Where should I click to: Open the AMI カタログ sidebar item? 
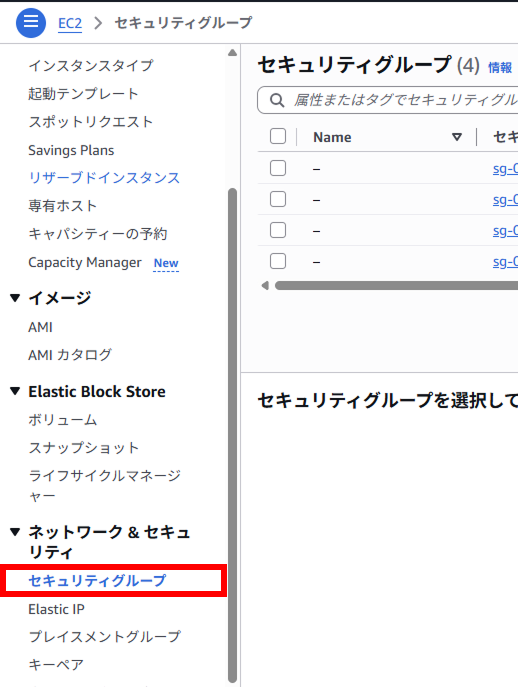coord(70,355)
